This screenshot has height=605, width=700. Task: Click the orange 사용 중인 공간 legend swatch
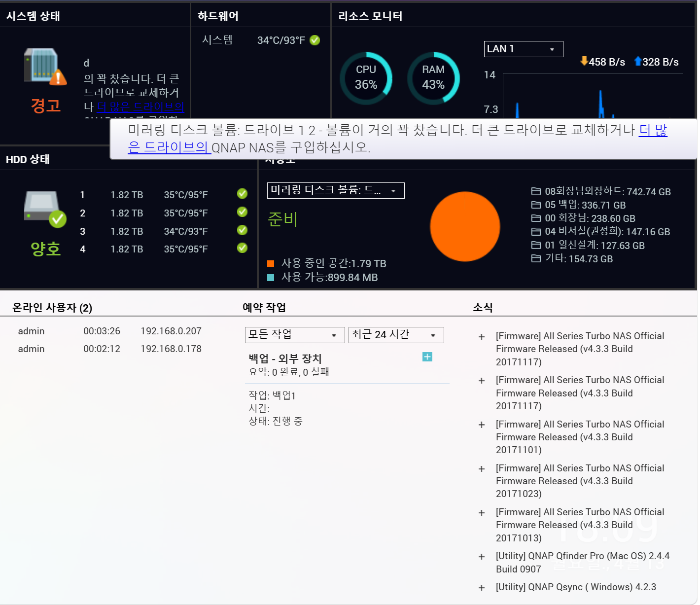(270, 264)
